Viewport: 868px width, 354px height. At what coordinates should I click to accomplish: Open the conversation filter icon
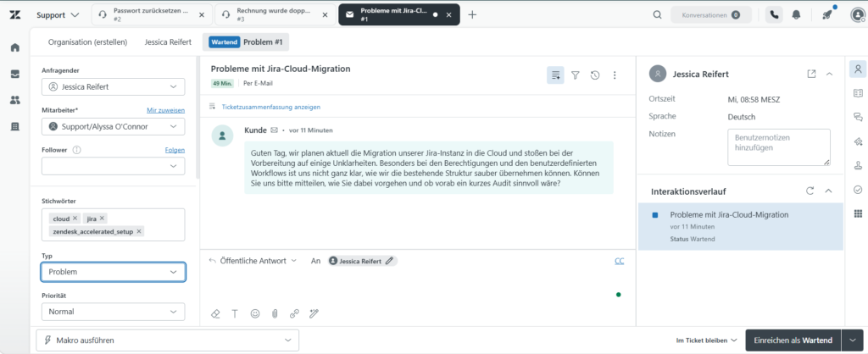coord(576,75)
